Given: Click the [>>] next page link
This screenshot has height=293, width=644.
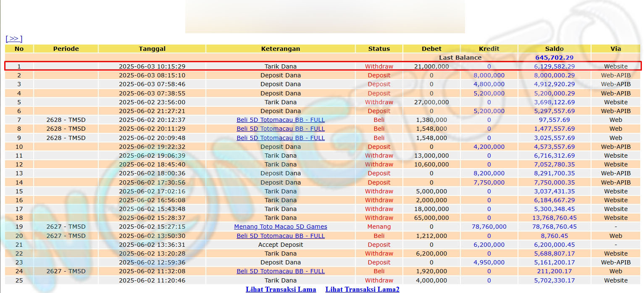Looking at the screenshot, I should (14, 39).
